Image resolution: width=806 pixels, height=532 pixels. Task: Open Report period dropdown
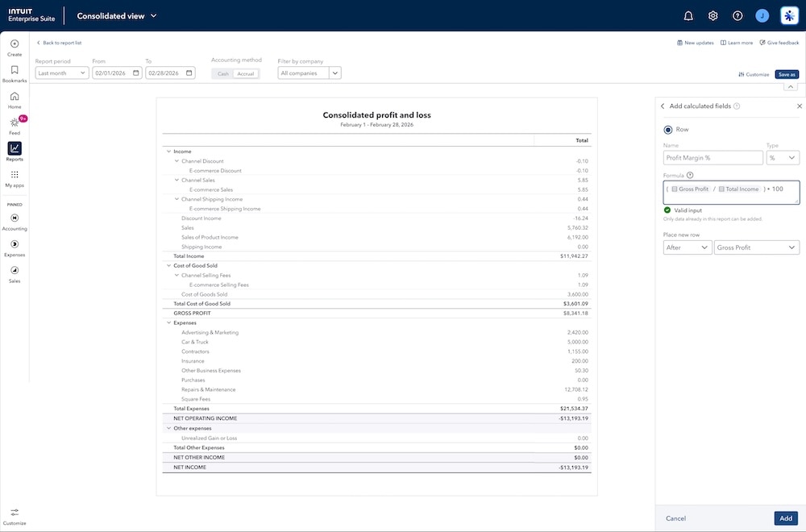point(62,73)
